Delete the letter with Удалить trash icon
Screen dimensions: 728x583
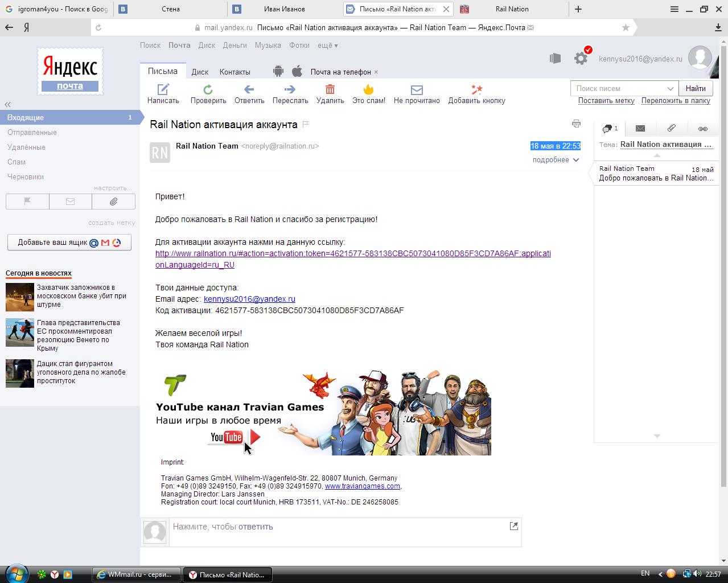pos(330,89)
